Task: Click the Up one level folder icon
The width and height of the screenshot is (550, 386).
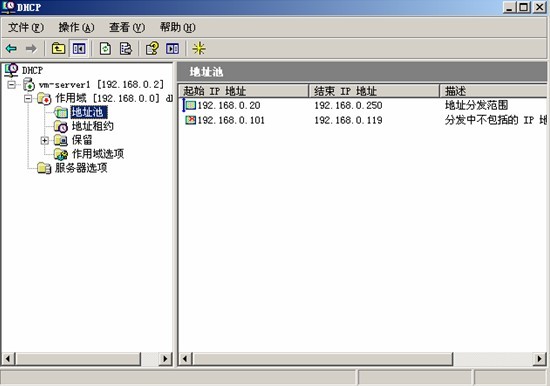Action: click(58, 48)
